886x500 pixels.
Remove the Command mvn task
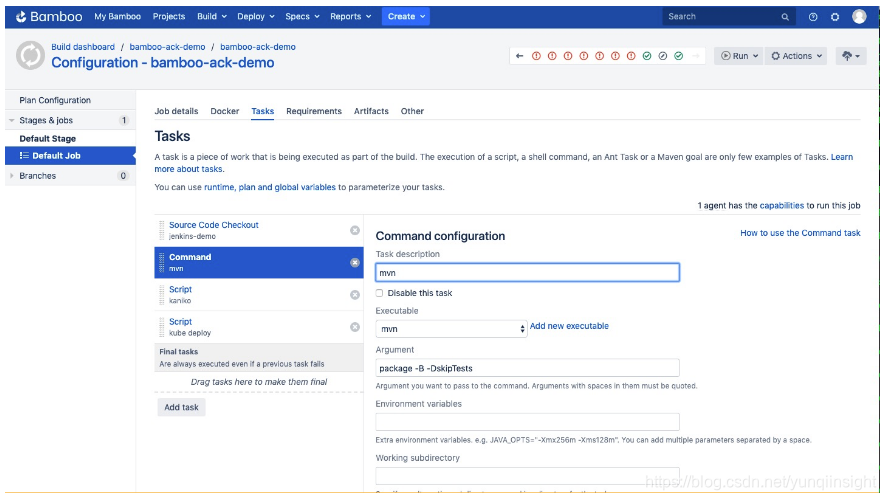tap(355, 262)
